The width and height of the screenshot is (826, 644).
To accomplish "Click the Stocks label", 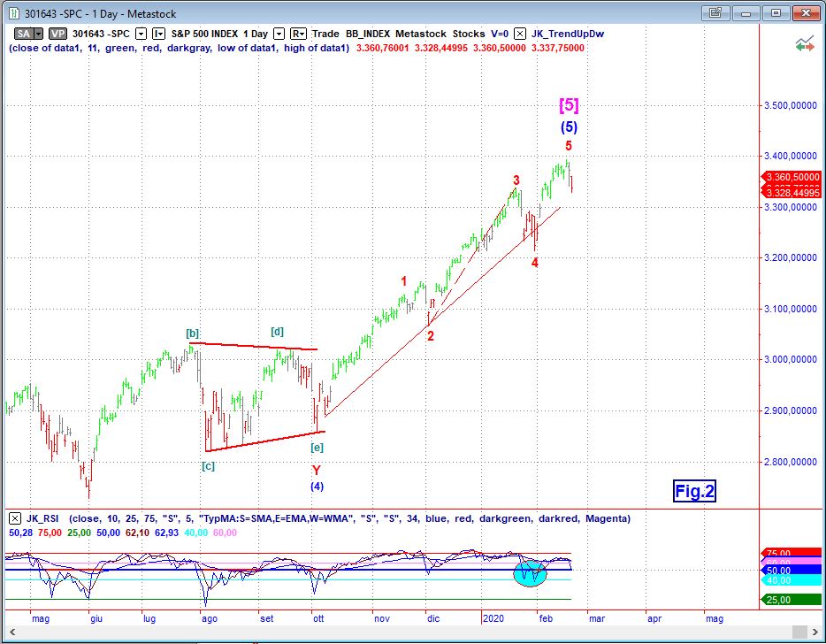I will coord(469,34).
